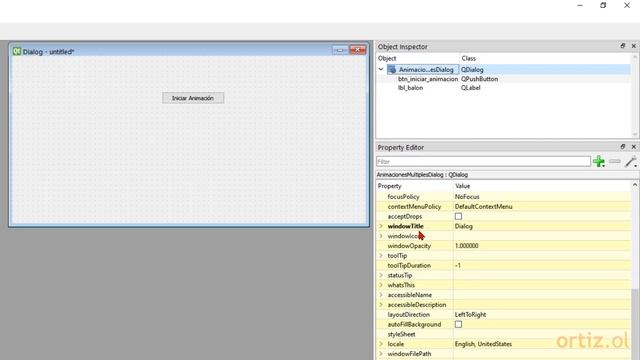
Task: Click the contextMenuPolicy value DefaultContextMenu
Action: 483,206
